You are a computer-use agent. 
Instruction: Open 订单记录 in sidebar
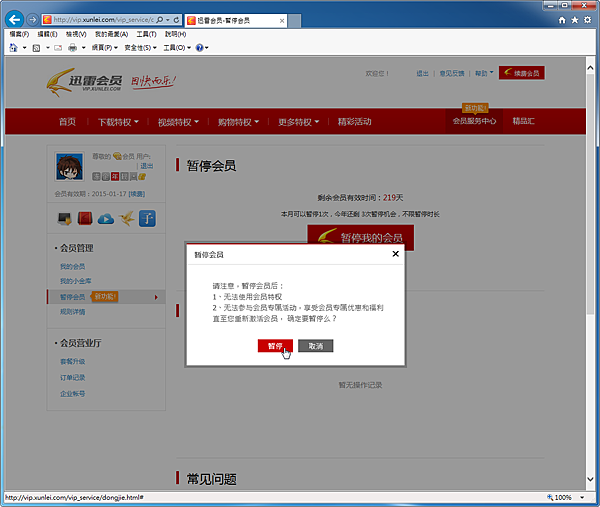pyautogui.click(x=72, y=378)
